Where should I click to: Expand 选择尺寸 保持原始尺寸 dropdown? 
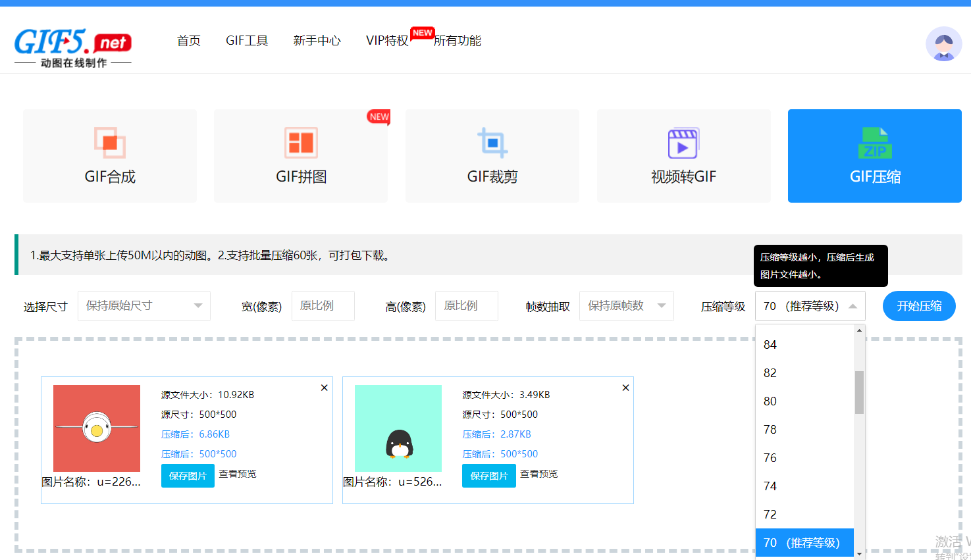144,306
